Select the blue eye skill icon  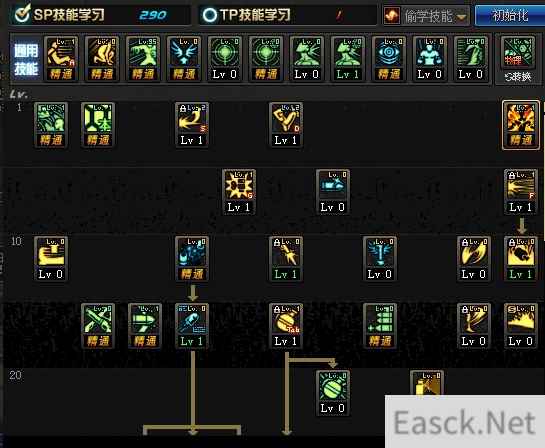pos(389,59)
